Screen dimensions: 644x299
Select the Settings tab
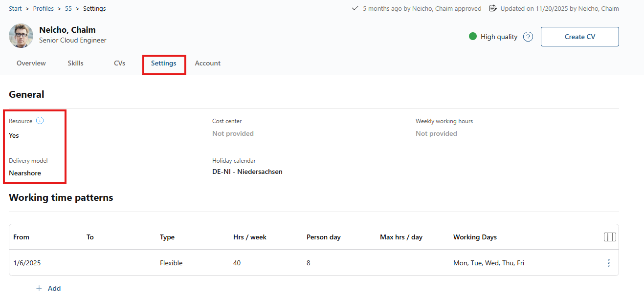click(164, 63)
